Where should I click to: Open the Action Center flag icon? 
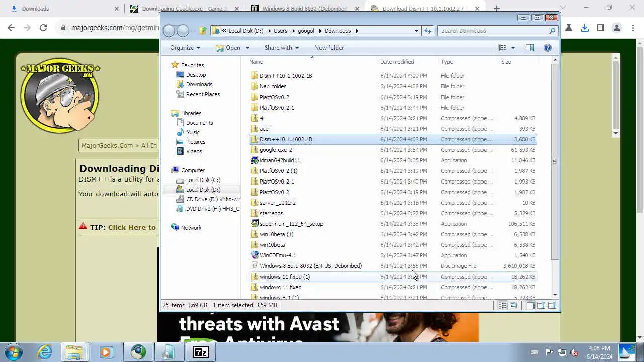[550, 352]
